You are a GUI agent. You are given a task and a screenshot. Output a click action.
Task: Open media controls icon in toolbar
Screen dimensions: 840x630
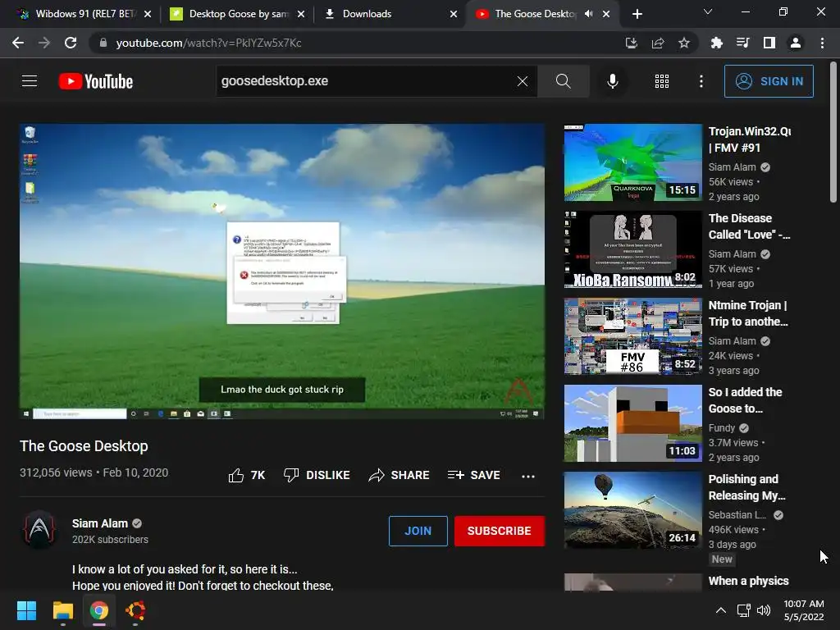click(743, 43)
